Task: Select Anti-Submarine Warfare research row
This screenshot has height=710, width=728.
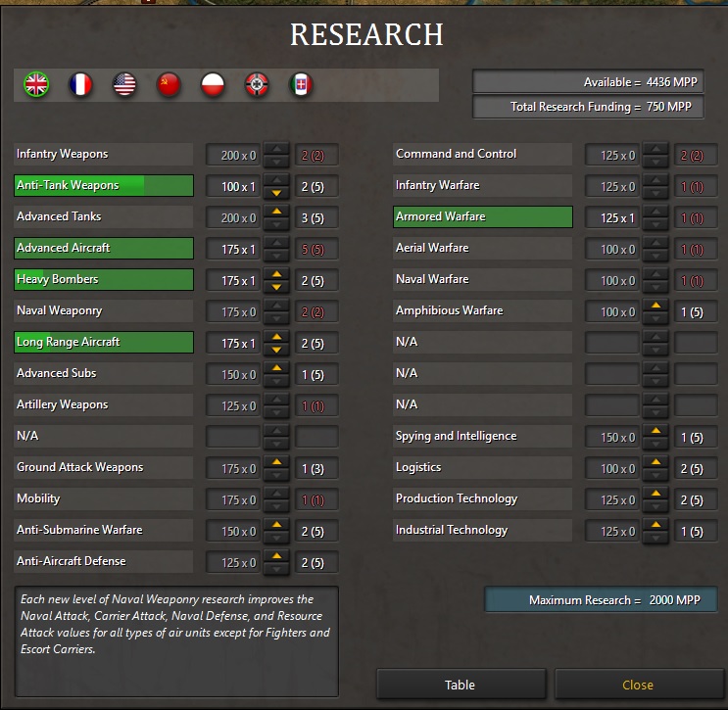Action: point(103,530)
